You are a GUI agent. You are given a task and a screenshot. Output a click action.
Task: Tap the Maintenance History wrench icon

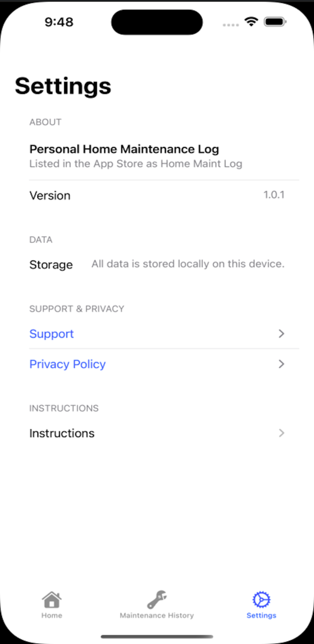(x=157, y=600)
